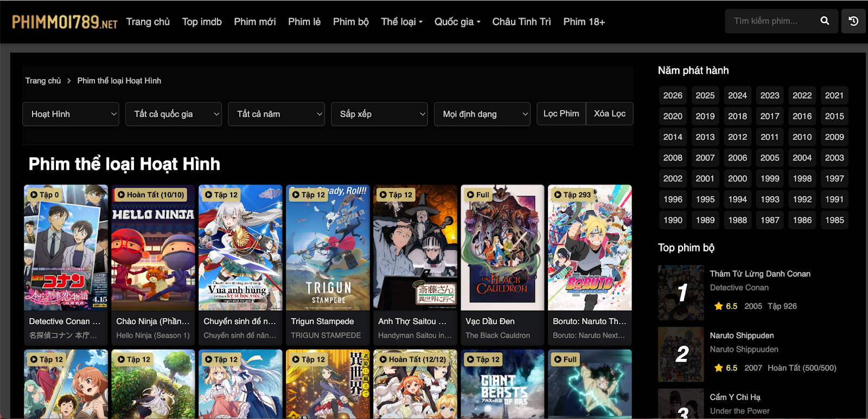Select release year 2026

coord(673,95)
